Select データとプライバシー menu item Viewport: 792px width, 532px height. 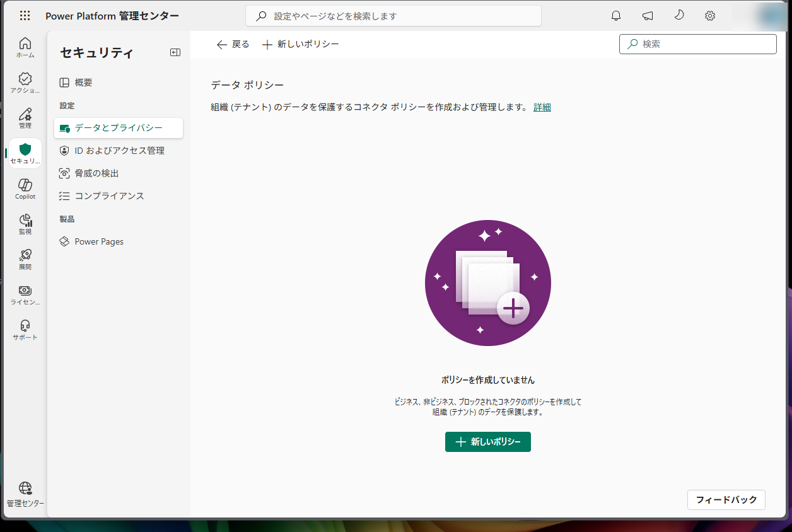[x=119, y=128]
